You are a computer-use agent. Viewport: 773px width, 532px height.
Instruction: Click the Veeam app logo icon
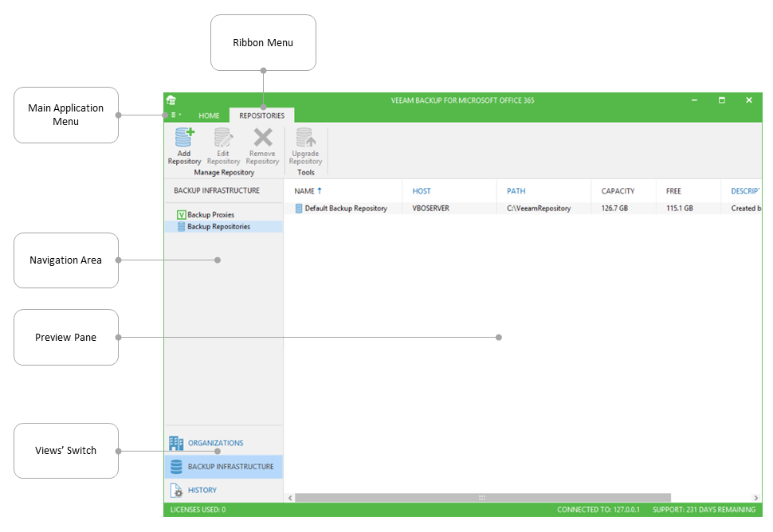pyautogui.click(x=171, y=100)
